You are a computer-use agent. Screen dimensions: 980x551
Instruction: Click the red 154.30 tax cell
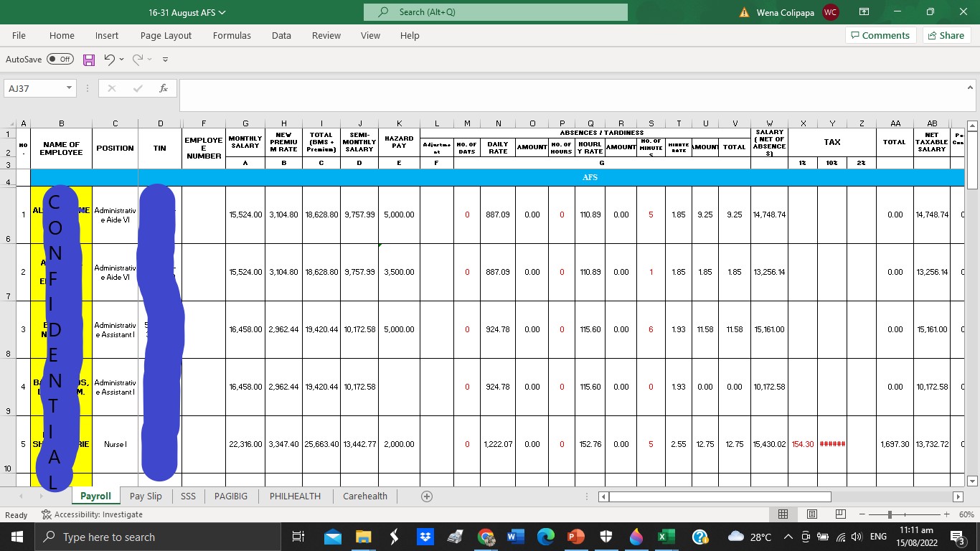tap(803, 444)
